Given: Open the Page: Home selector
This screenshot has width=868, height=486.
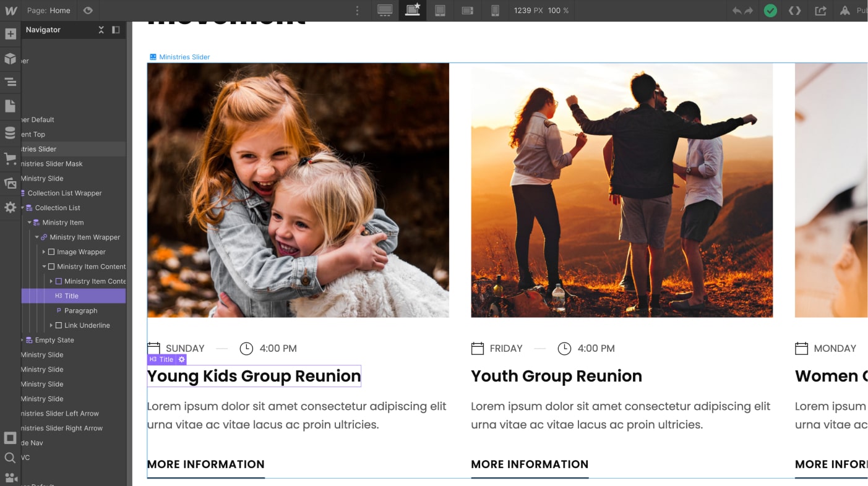Looking at the screenshot, I should tap(48, 10).
